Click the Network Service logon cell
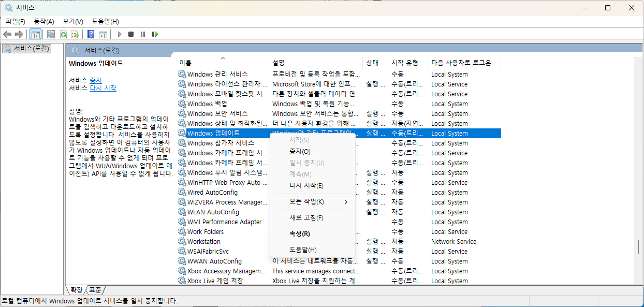 (453, 241)
